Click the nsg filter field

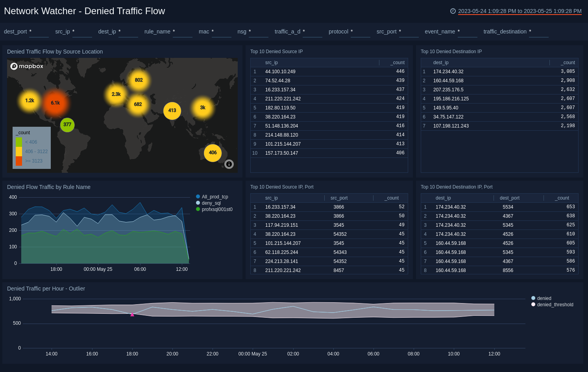(259, 32)
